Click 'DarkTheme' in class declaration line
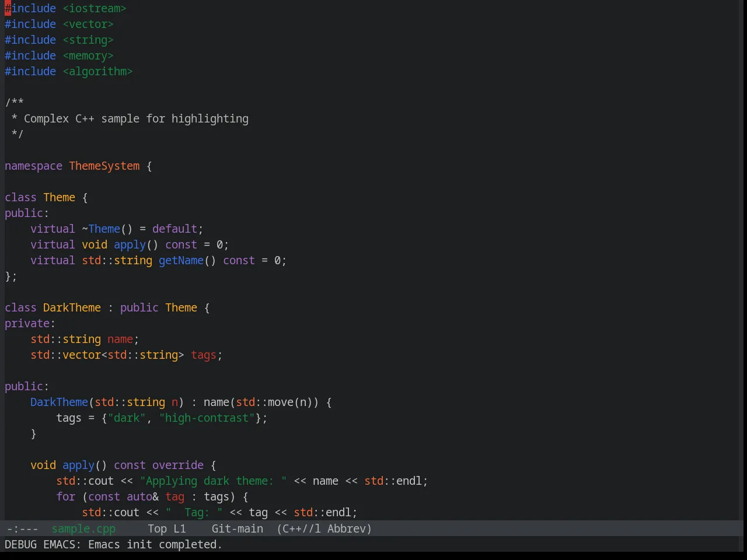The height and width of the screenshot is (560, 747). (x=72, y=307)
